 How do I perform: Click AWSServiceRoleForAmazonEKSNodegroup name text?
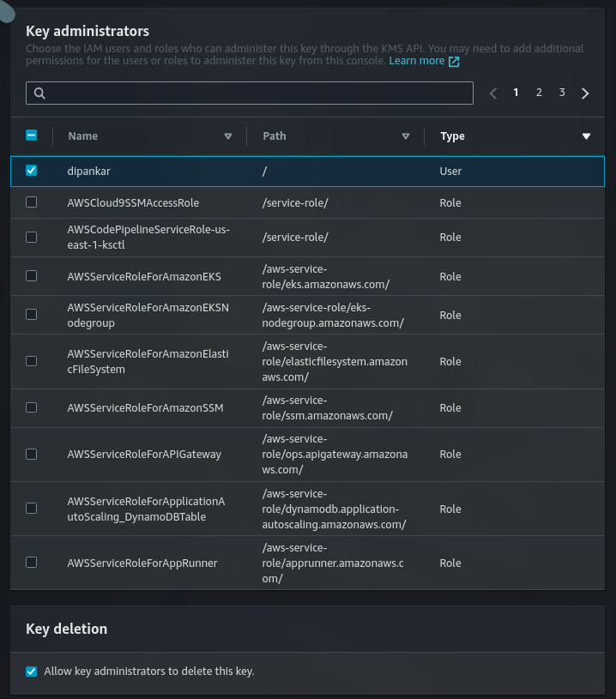point(148,315)
